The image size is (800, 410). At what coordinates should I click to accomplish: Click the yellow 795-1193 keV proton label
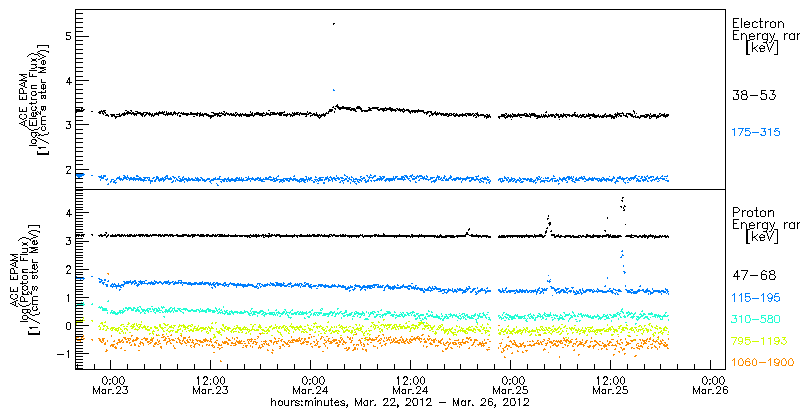coord(760,341)
